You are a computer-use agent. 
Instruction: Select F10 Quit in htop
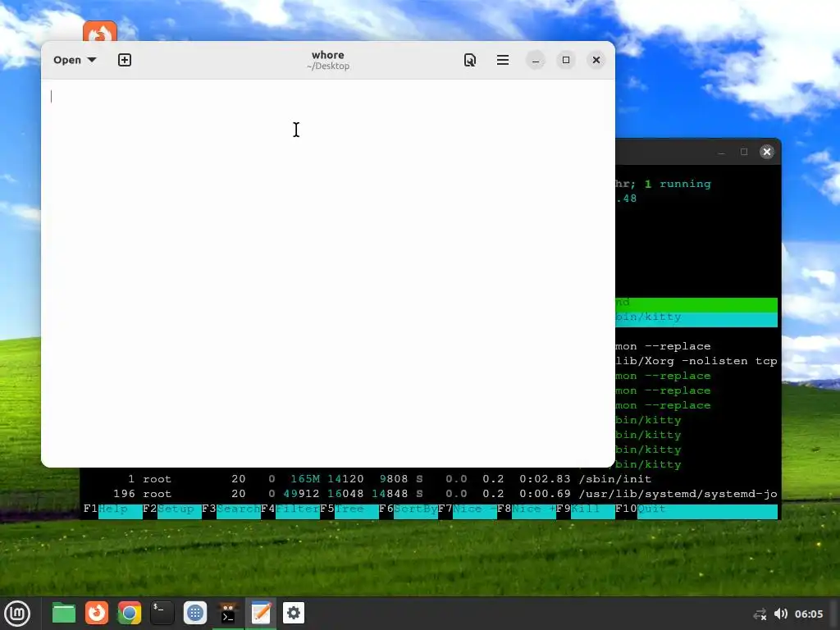tap(696, 509)
